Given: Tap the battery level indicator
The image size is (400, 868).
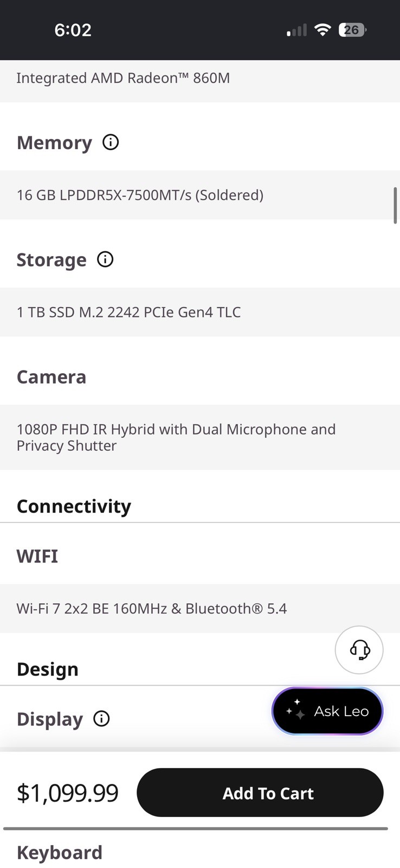Looking at the screenshot, I should point(352,30).
